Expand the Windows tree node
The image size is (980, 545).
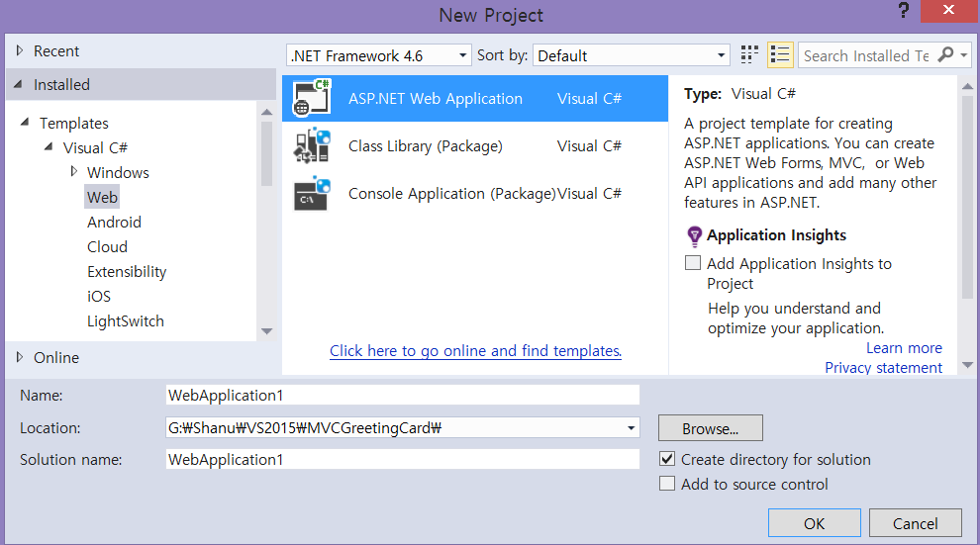[74, 172]
